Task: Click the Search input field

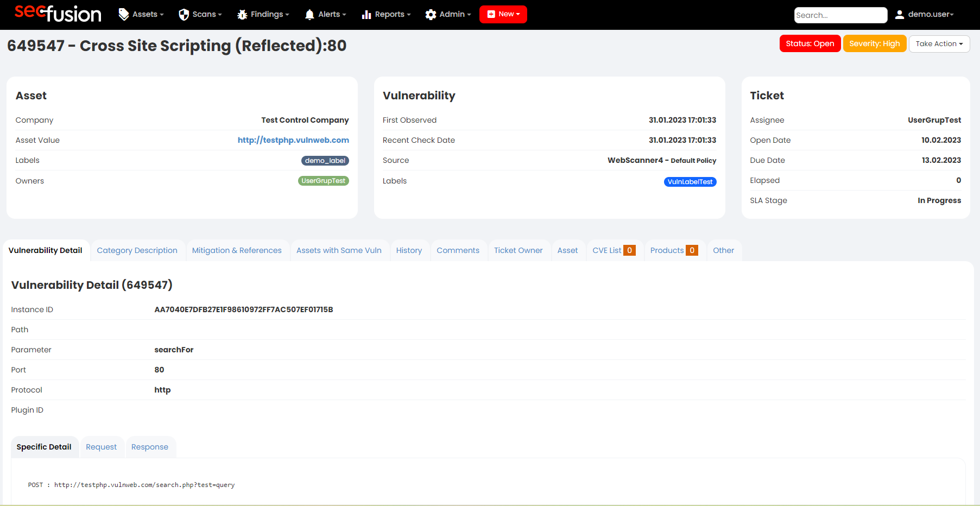Action: point(840,15)
